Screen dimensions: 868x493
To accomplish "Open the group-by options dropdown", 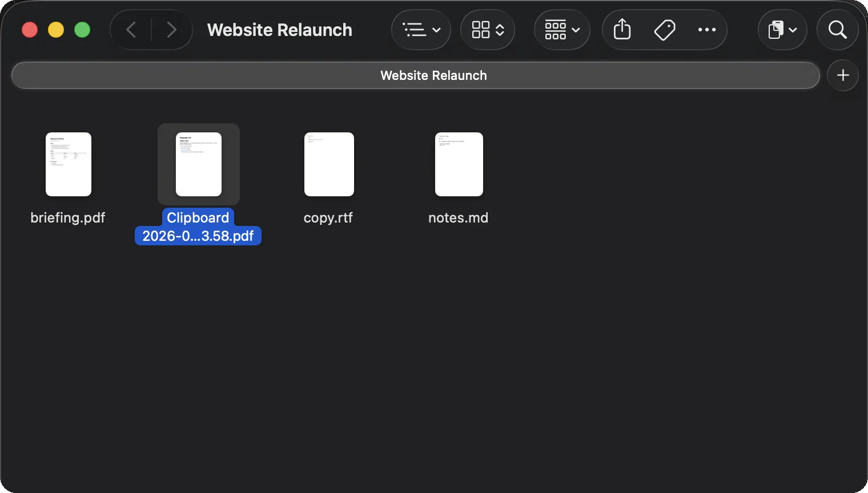I will click(562, 30).
